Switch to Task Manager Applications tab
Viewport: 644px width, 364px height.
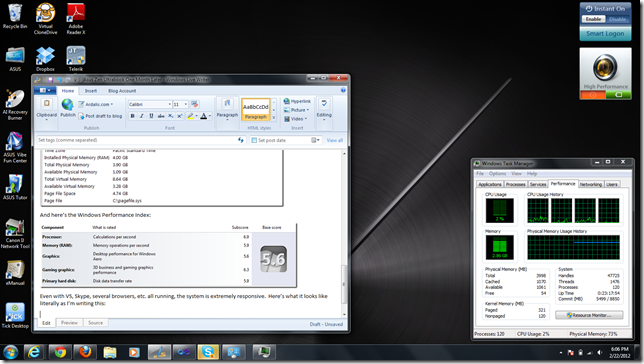click(490, 184)
